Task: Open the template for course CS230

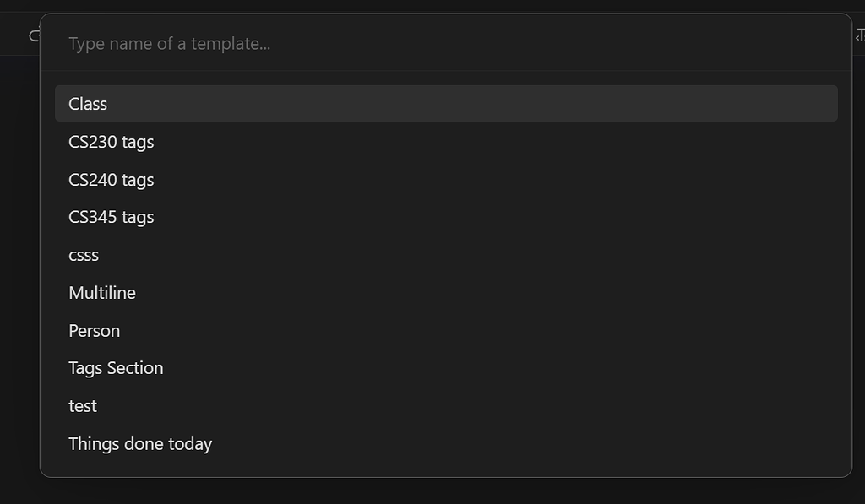Action: coord(446,142)
